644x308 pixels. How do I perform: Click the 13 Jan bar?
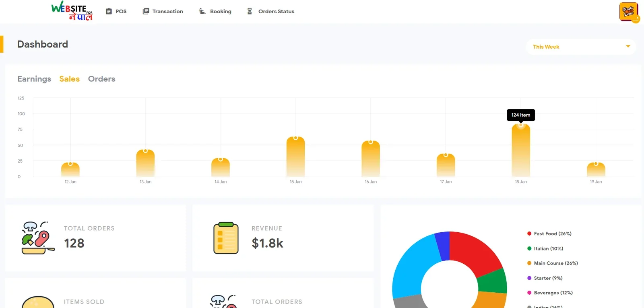click(x=145, y=163)
